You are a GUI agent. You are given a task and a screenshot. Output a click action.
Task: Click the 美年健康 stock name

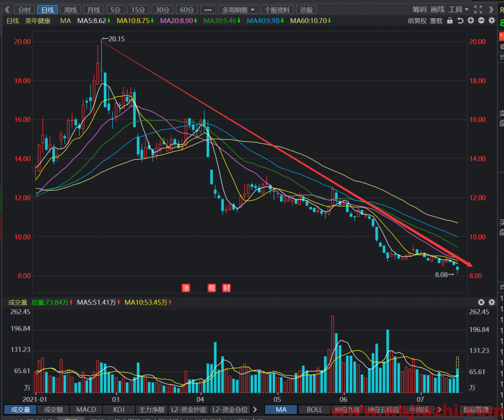coord(38,21)
